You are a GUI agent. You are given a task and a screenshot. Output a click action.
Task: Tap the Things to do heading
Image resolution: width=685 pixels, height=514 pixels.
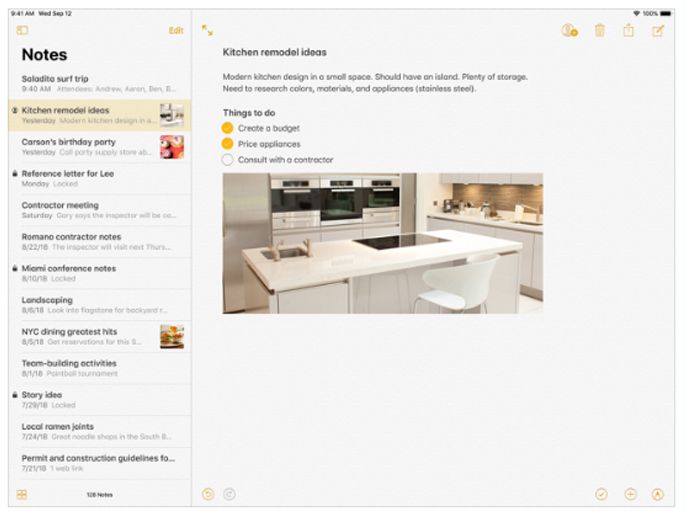249,113
